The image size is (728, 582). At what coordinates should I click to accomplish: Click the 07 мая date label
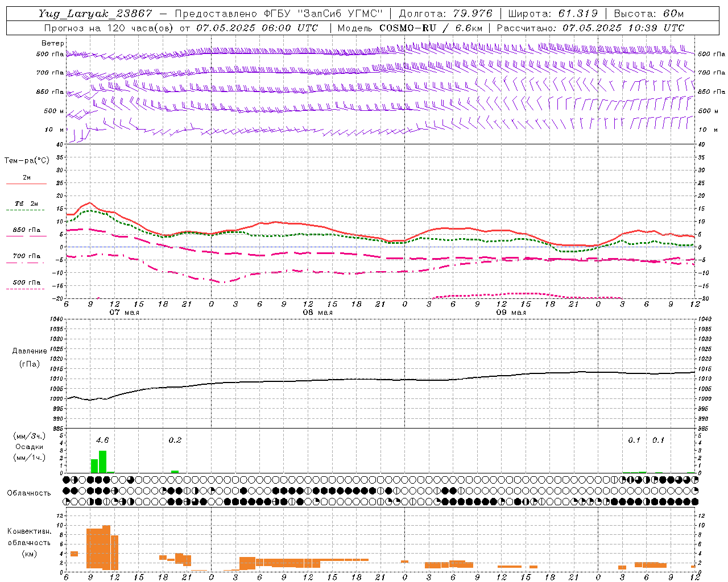tap(125, 313)
